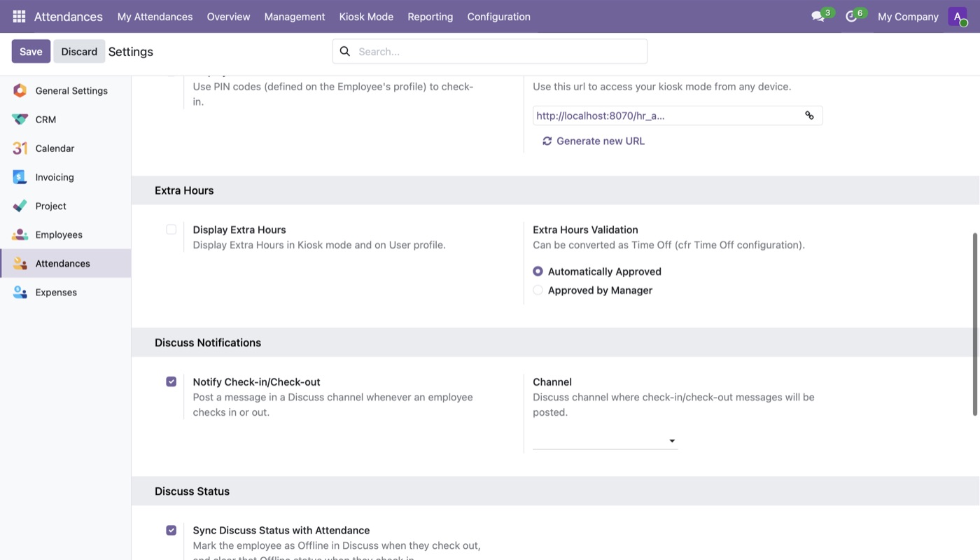The image size is (980, 560).
Task: Switch to the My Company selector
Action: tap(908, 16)
